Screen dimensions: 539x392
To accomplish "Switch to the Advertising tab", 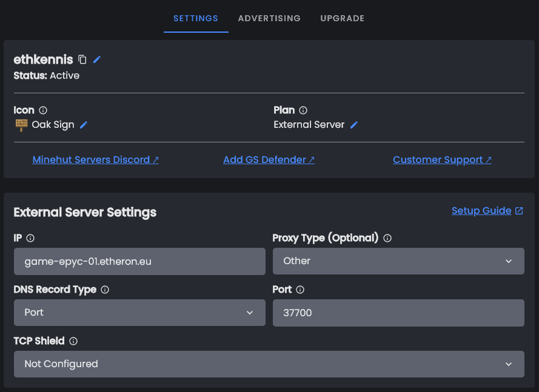I will [269, 18].
